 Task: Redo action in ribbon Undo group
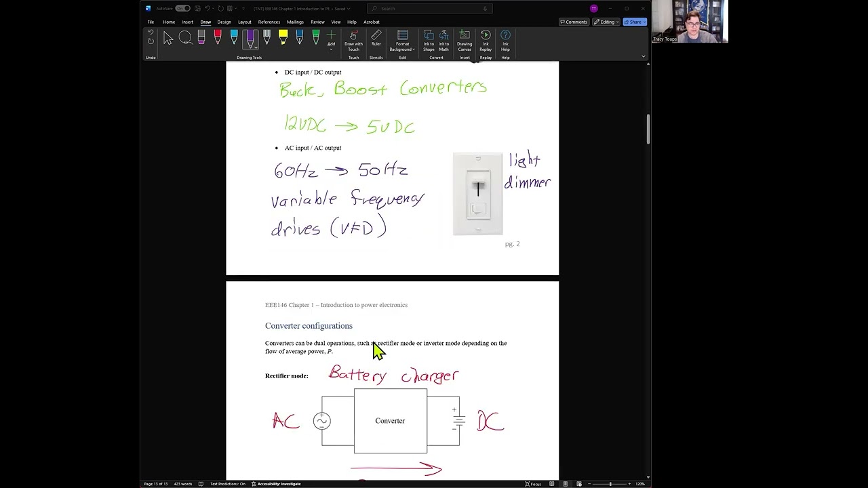coord(151,41)
